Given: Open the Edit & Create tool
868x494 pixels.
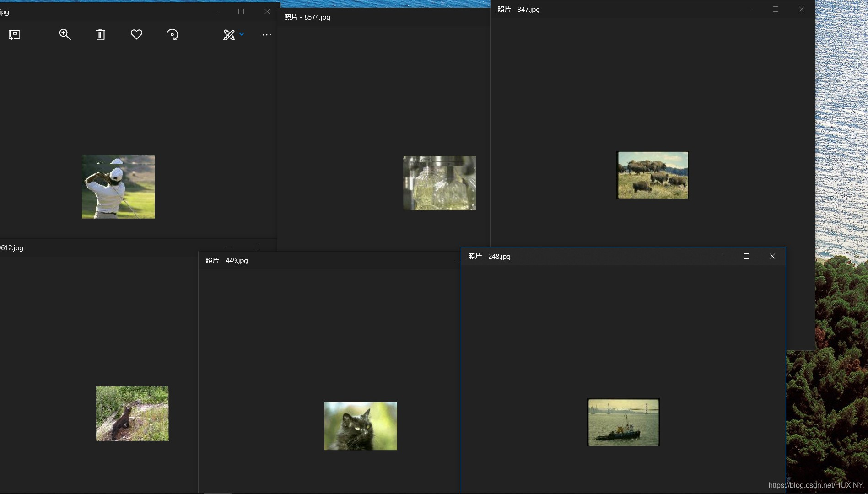Looking at the screenshot, I should point(229,35).
